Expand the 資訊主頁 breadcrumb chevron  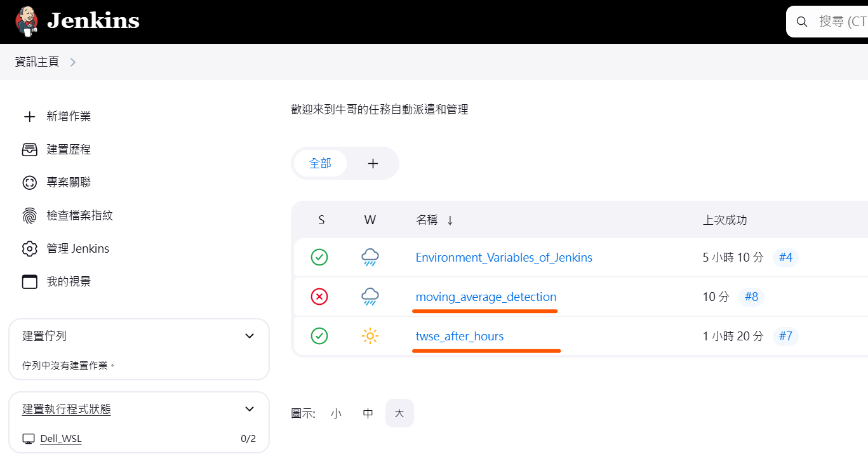[73, 62]
